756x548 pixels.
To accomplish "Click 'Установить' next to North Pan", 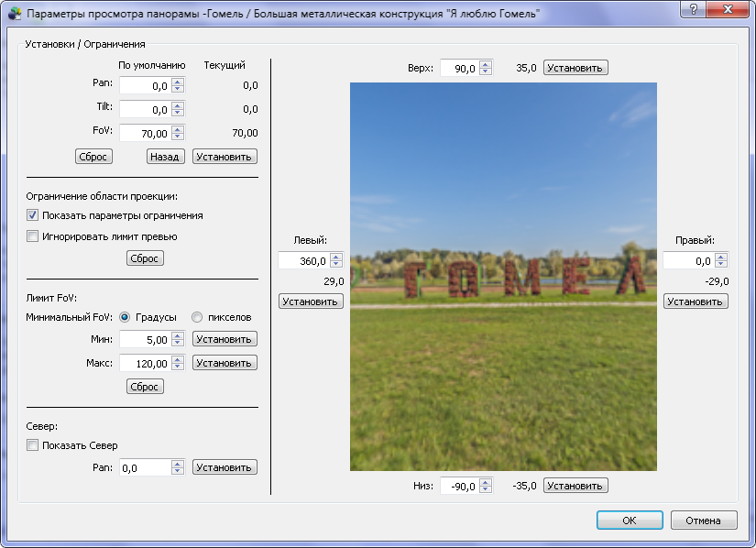I will point(225,467).
